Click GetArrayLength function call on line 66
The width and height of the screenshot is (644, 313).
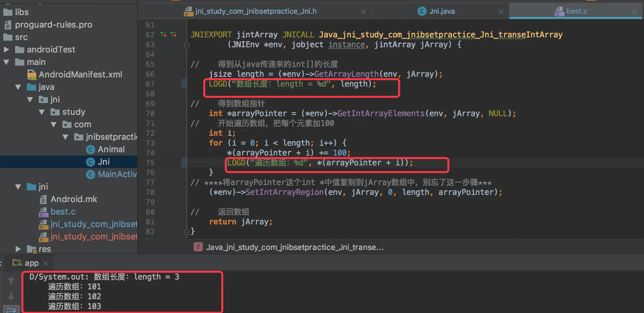346,74
